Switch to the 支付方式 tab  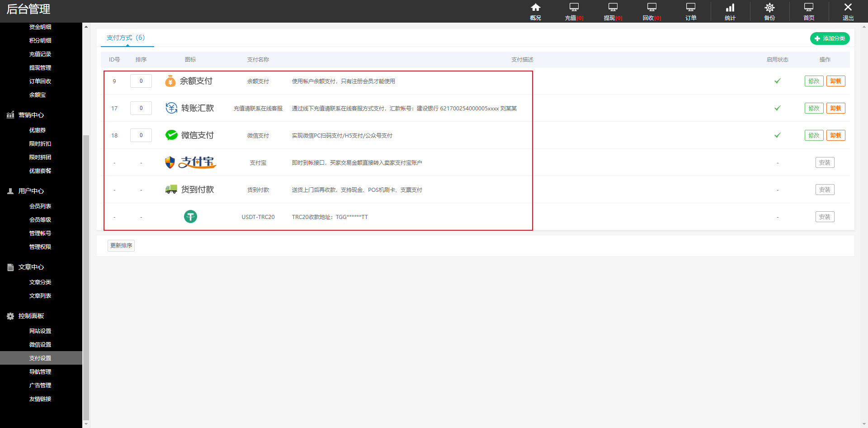coord(127,38)
